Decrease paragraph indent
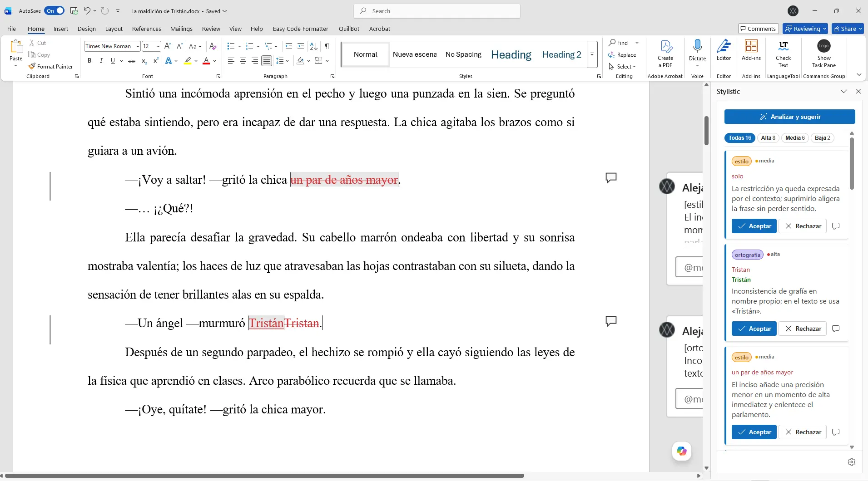Viewport: 868px width, 481px height. (x=289, y=46)
